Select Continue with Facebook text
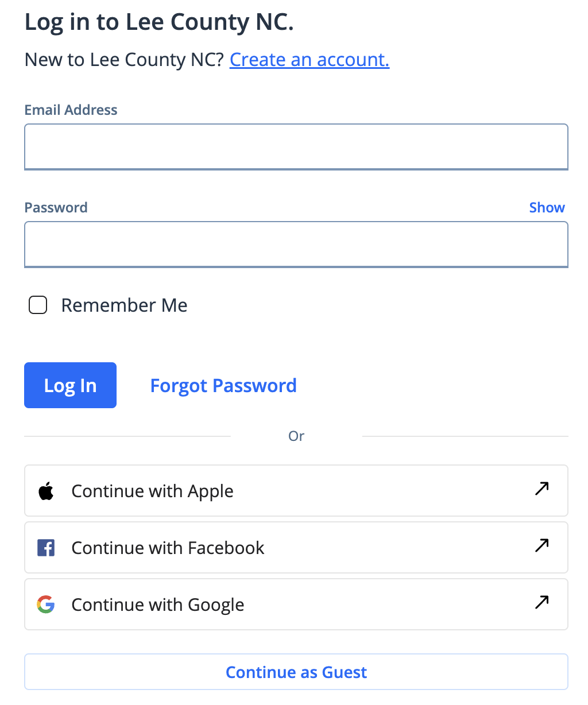Viewport: 588px width, 705px height. point(168,548)
